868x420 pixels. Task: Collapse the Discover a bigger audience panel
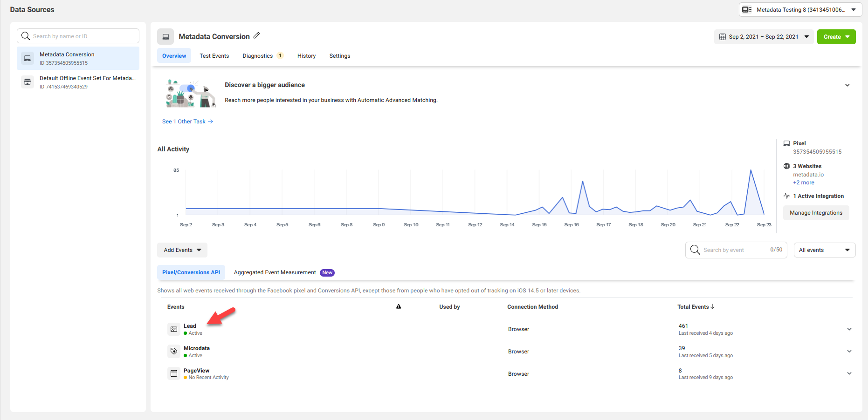pos(847,85)
